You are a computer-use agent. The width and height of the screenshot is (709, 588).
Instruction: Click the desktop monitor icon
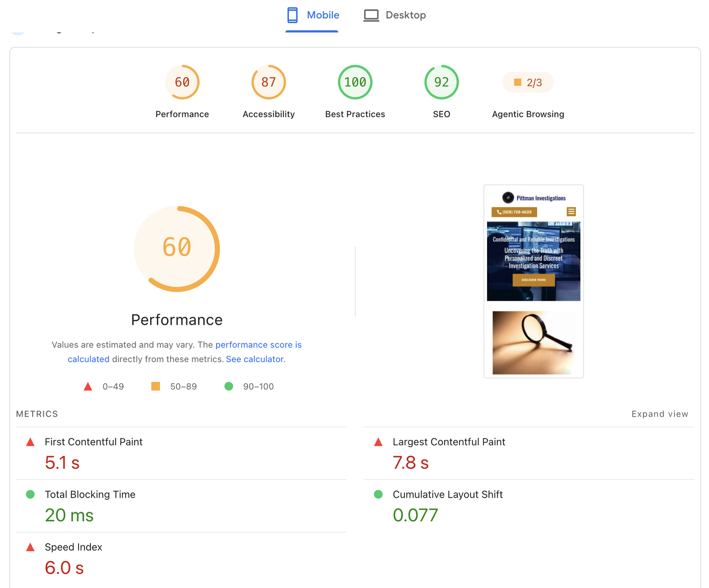[x=371, y=16]
